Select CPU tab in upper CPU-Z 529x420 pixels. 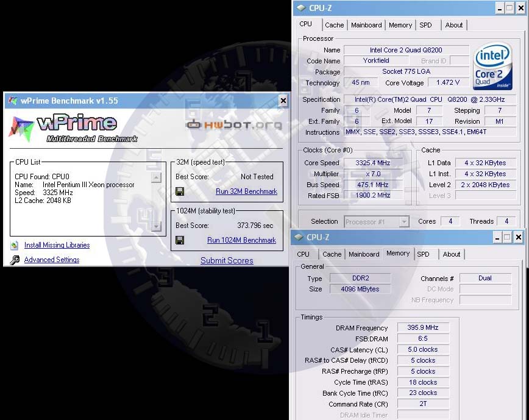click(306, 24)
